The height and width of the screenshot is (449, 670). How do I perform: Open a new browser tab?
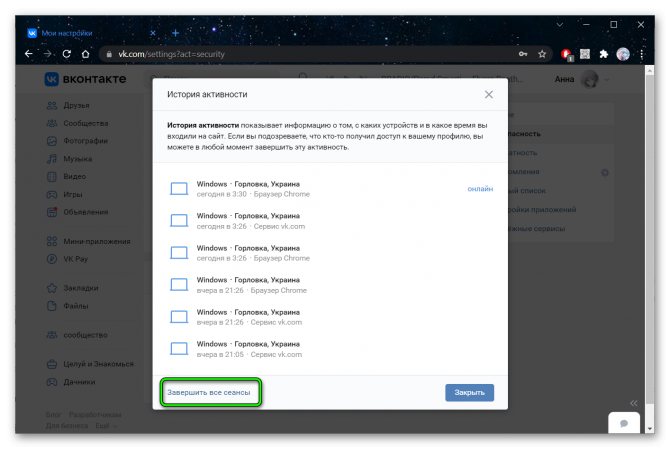tap(175, 33)
